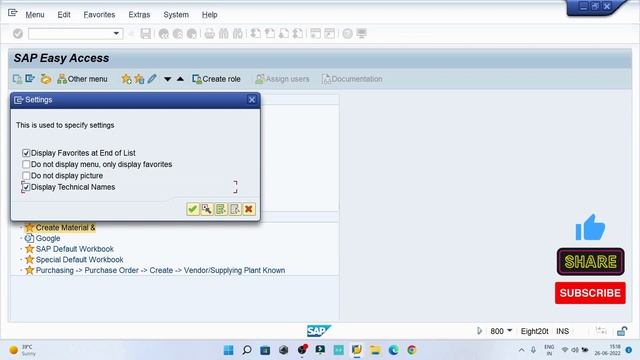
Task: Click the Save disk icon in toolbar
Action: coord(146,33)
